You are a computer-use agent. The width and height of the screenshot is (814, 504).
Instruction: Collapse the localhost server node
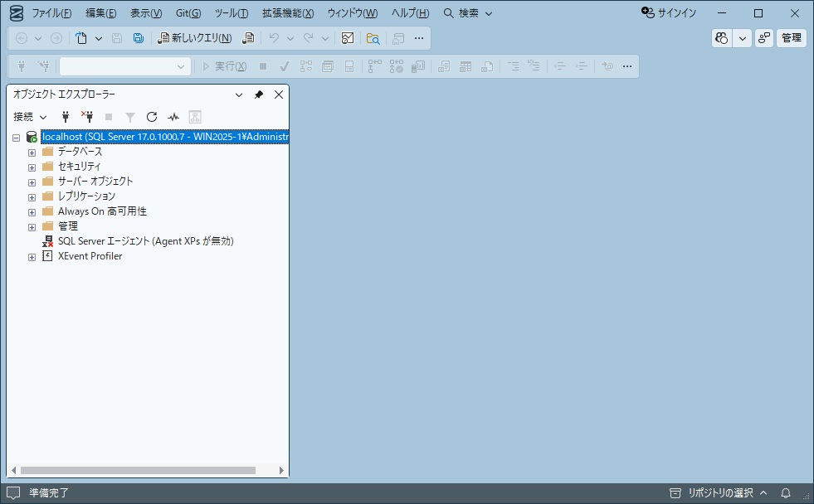pos(16,136)
